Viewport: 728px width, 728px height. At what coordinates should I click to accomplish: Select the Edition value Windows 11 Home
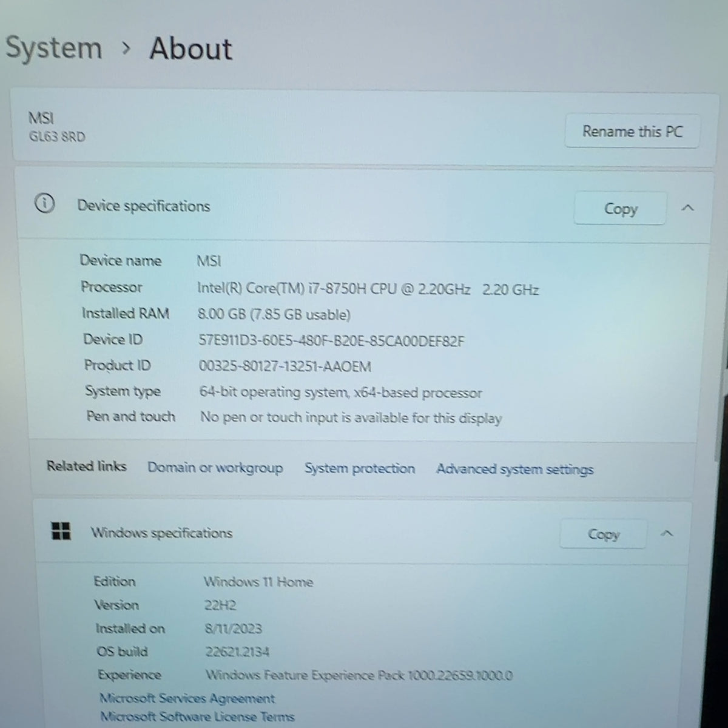point(258,582)
